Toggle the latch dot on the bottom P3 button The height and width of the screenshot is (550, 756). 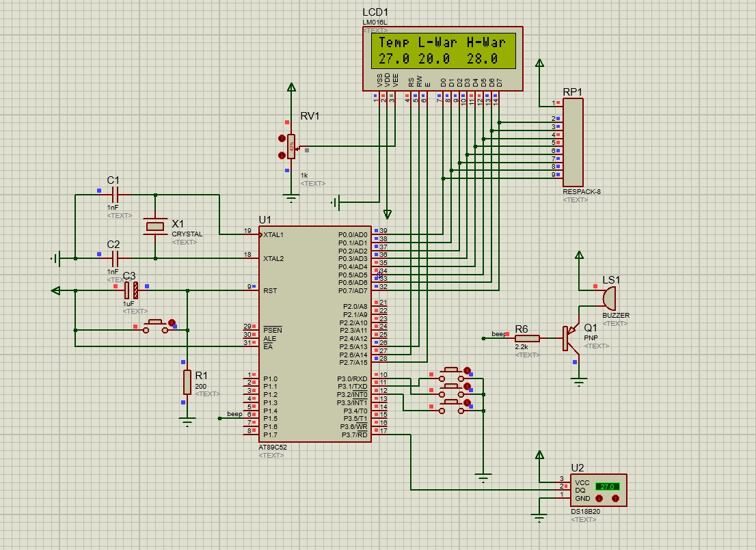467,402
